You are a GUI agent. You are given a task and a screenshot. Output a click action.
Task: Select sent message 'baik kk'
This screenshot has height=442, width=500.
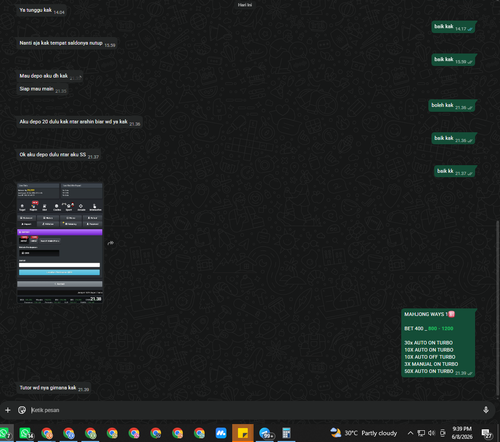coord(455,172)
